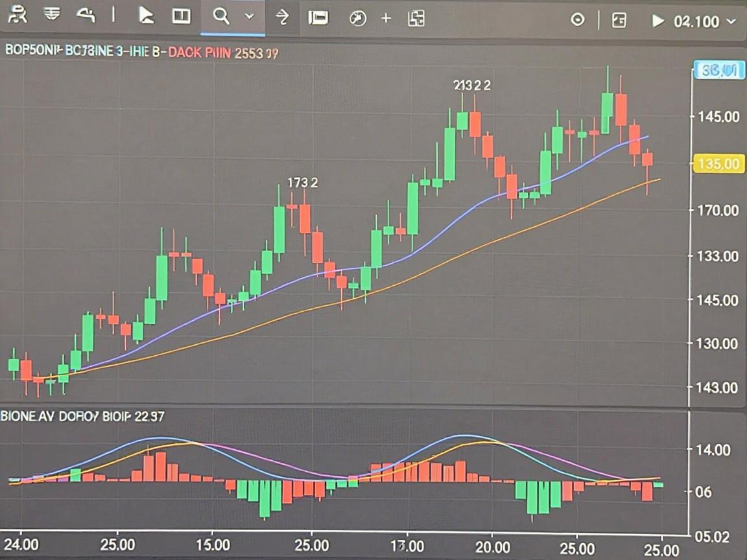This screenshot has width=747, height=560.
Task: Expand the chevron next to 02.100
Action: pos(731,21)
